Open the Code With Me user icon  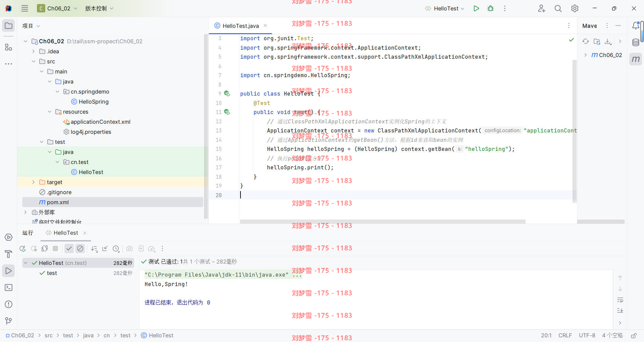[541, 8]
